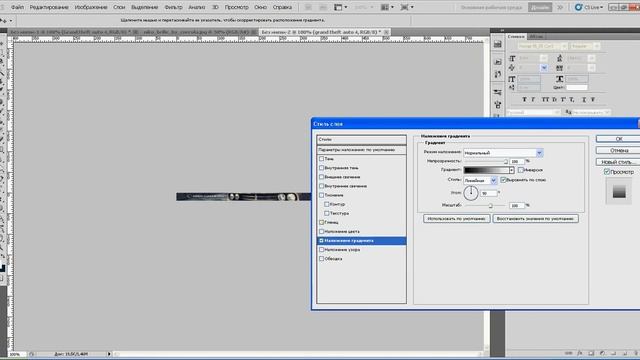The image size is (640, 360).
Task: Open the View Extras menu icon
Action: 340,7
